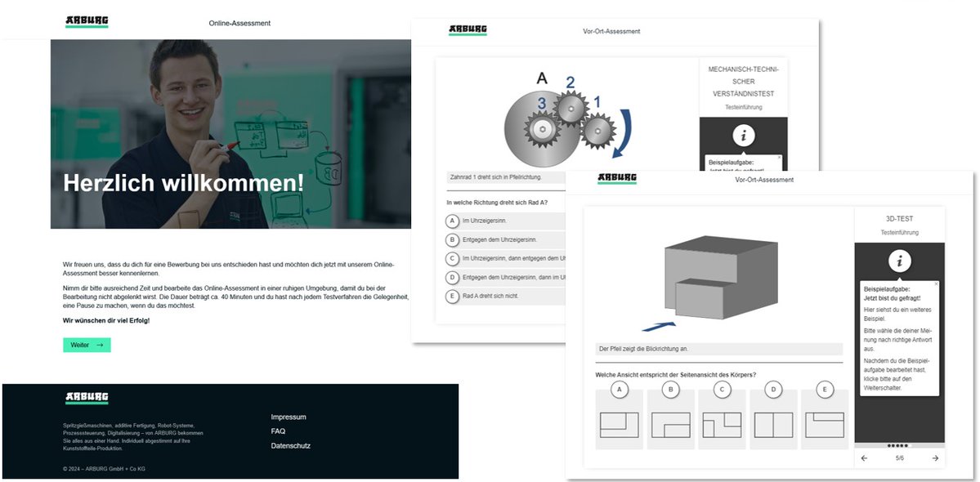Click the side-view drawing under 3D-Test option C
980x482 pixels.
pyautogui.click(x=722, y=425)
